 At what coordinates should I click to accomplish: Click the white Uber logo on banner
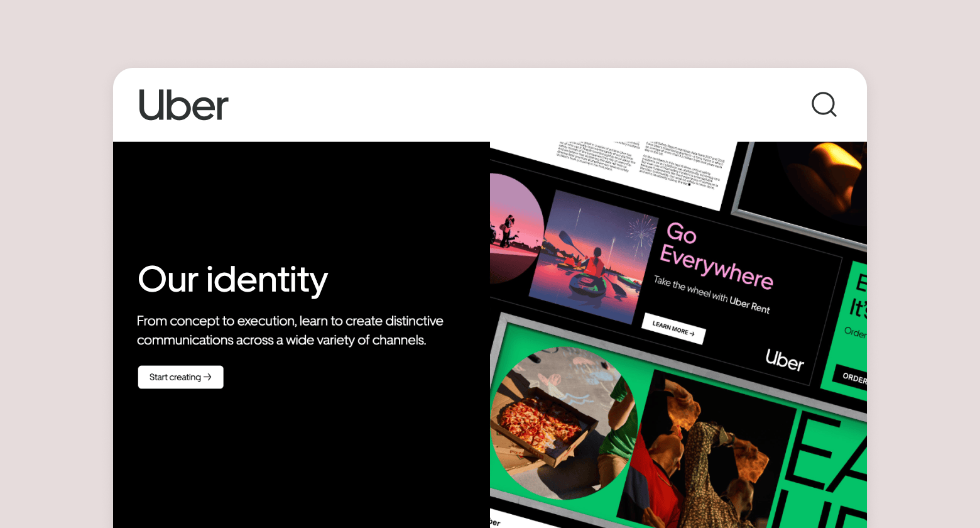coord(785,360)
